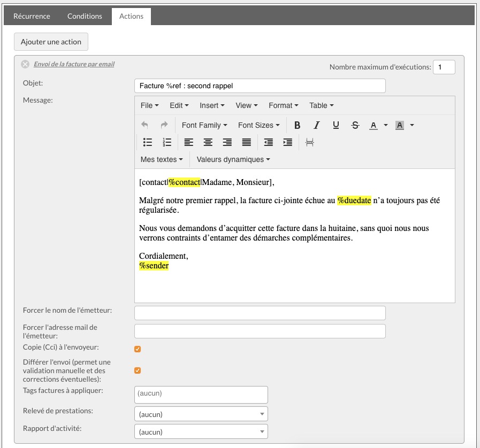Apply background color with highlighted A icon
This screenshot has width=480, height=448.
click(x=400, y=125)
